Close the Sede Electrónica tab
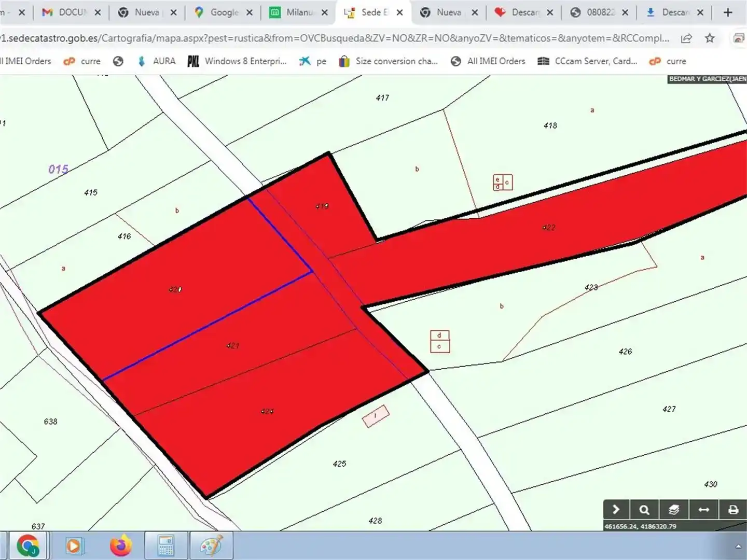The width and height of the screenshot is (747, 560). coord(399,12)
